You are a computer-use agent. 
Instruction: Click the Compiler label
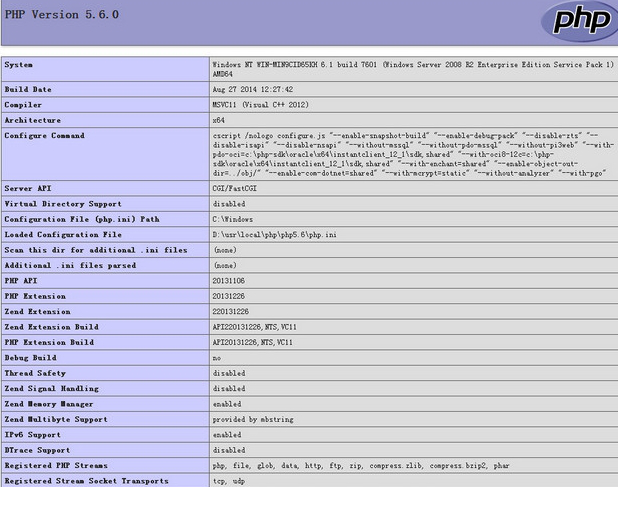[23, 105]
